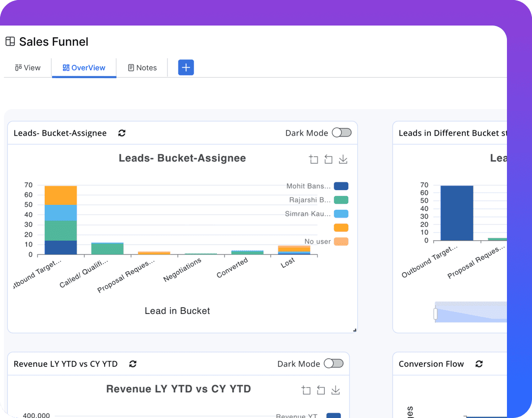The image size is (532, 418).
Task: Toggle the No user legend swatch
Action: click(341, 242)
